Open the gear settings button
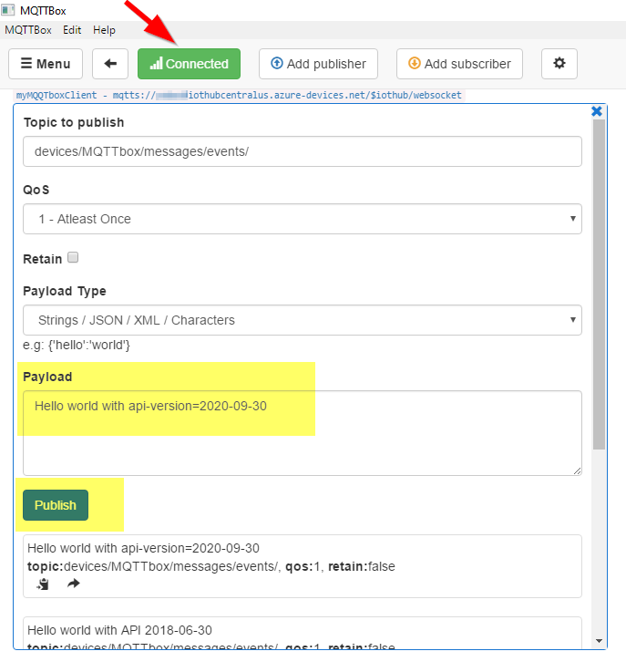The height and width of the screenshot is (672, 626). click(x=559, y=64)
